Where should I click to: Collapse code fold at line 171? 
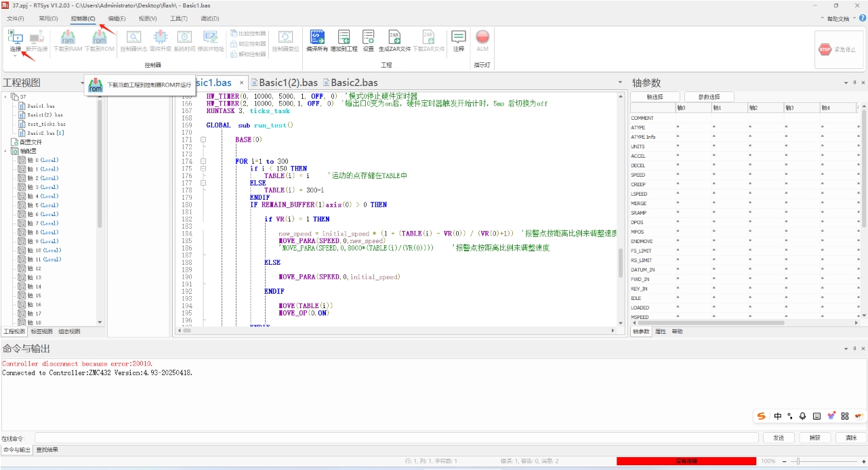(203, 140)
